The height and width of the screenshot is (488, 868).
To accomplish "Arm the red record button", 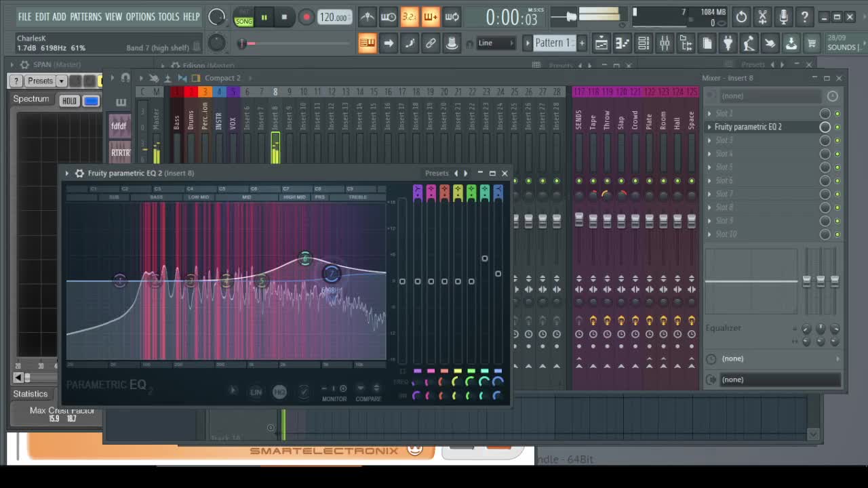I will click(307, 17).
